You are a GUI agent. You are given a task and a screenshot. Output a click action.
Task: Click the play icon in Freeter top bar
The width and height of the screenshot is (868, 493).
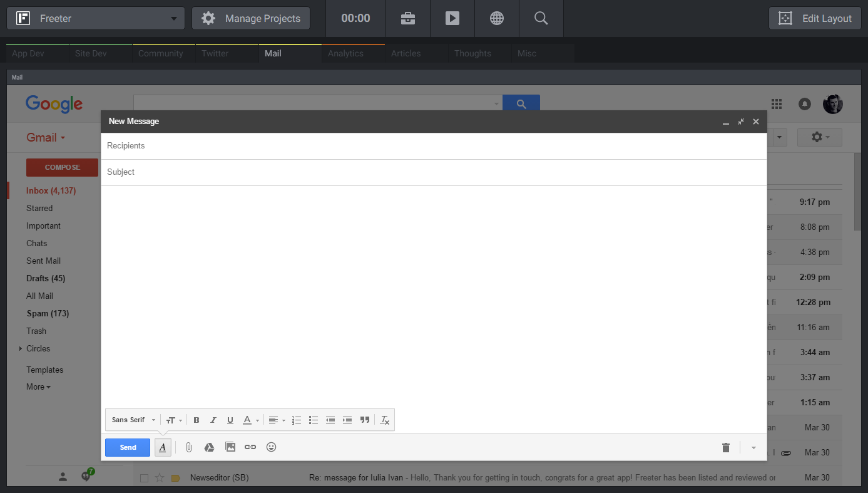(452, 18)
